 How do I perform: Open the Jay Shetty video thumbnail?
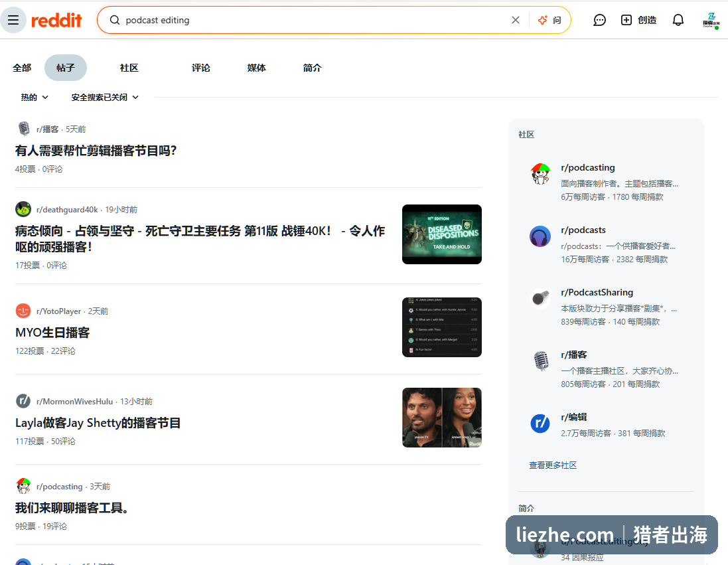[x=441, y=417]
